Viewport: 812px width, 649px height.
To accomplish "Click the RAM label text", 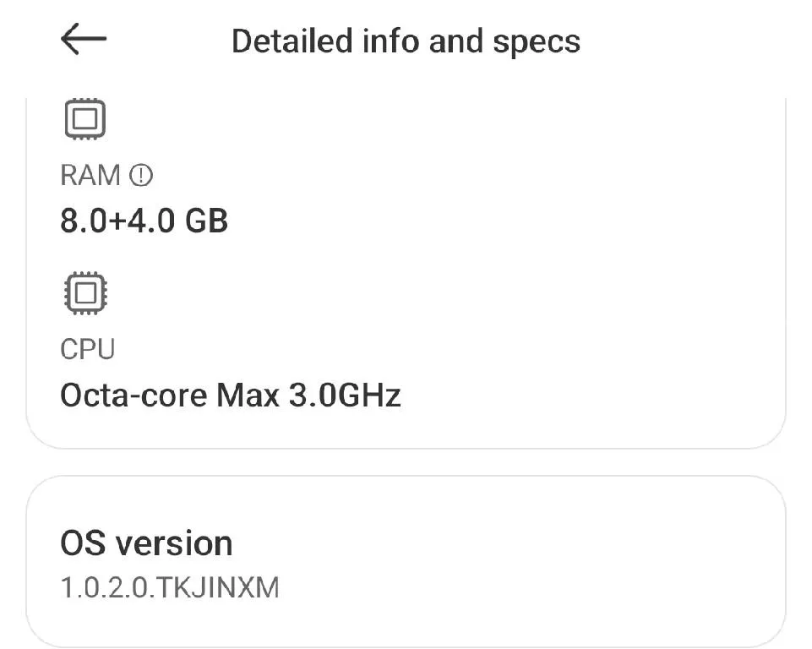I will point(90,175).
